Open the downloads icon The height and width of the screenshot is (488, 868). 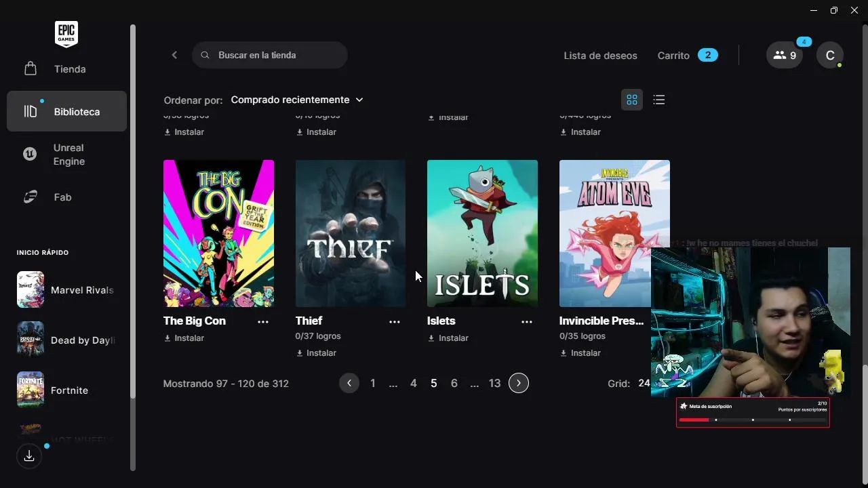pos(29,456)
